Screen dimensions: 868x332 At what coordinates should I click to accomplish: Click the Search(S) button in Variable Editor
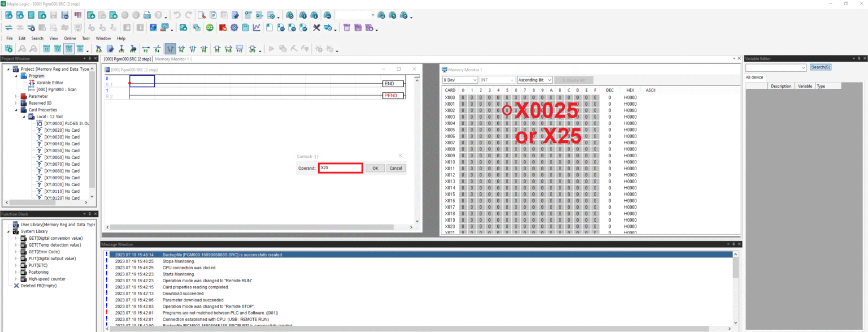coord(820,67)
